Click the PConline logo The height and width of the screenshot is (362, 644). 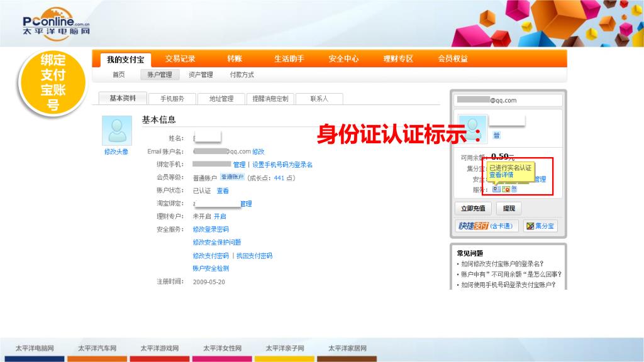pos(56,25)
